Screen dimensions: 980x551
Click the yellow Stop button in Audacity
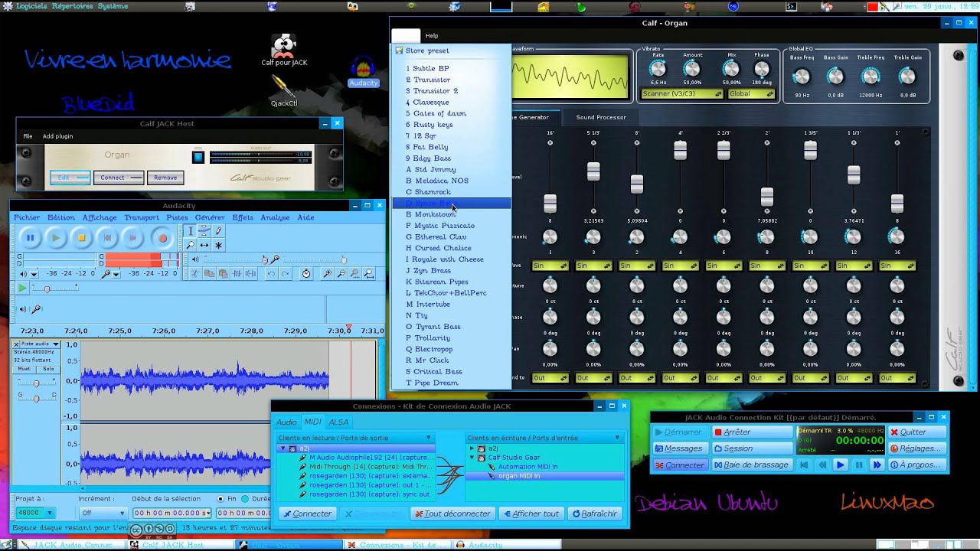point(82,238)
